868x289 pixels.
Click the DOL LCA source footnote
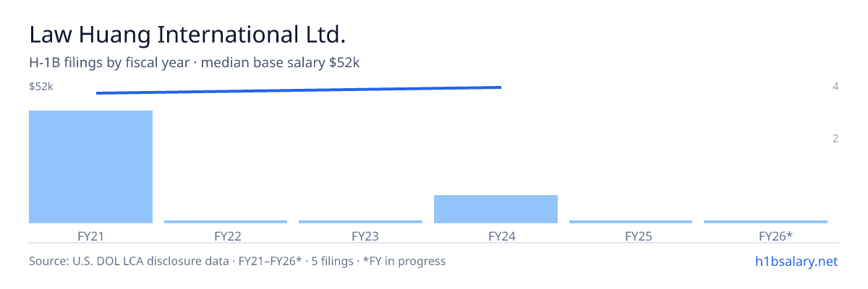(x=237, y=261)
